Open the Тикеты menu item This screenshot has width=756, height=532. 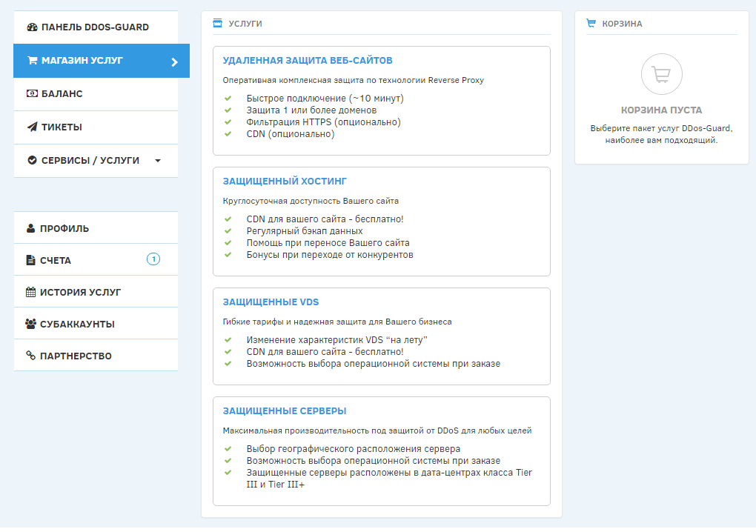[x=96, y=127]
